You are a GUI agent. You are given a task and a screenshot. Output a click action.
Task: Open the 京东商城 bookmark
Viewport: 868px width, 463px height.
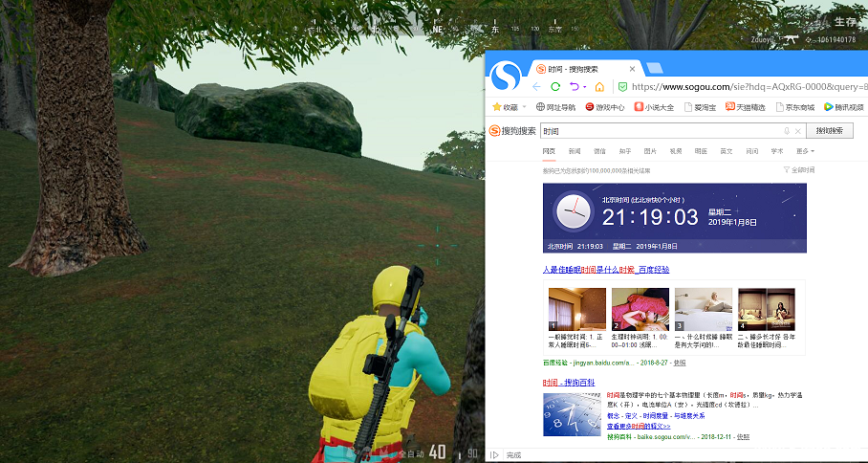pyautogui.click(x=794, y=107)
